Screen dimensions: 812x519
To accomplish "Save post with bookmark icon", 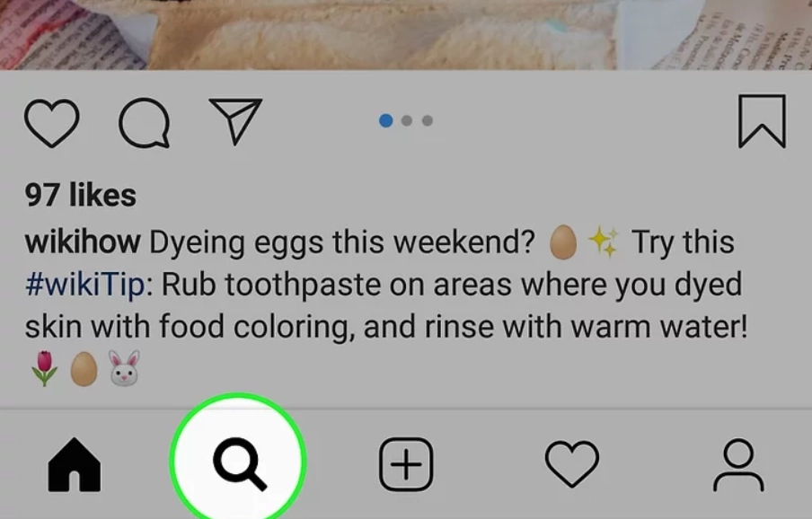I will point(762,121).
